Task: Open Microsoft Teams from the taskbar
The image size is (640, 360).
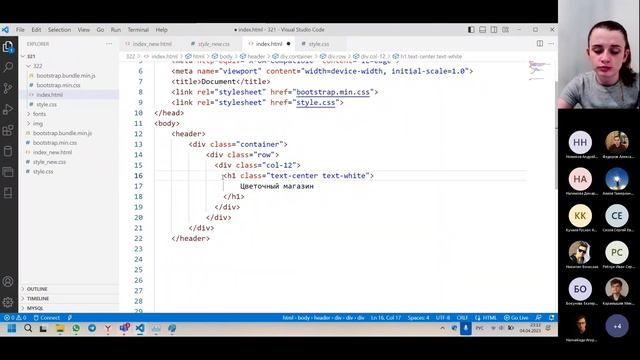Action: pyautogui.click(x=124, y=328)
